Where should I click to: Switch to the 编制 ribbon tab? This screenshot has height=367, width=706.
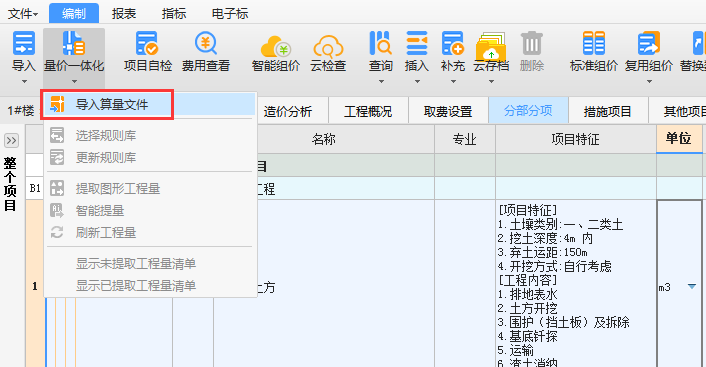pyautogui.click(x=74, y=14)
